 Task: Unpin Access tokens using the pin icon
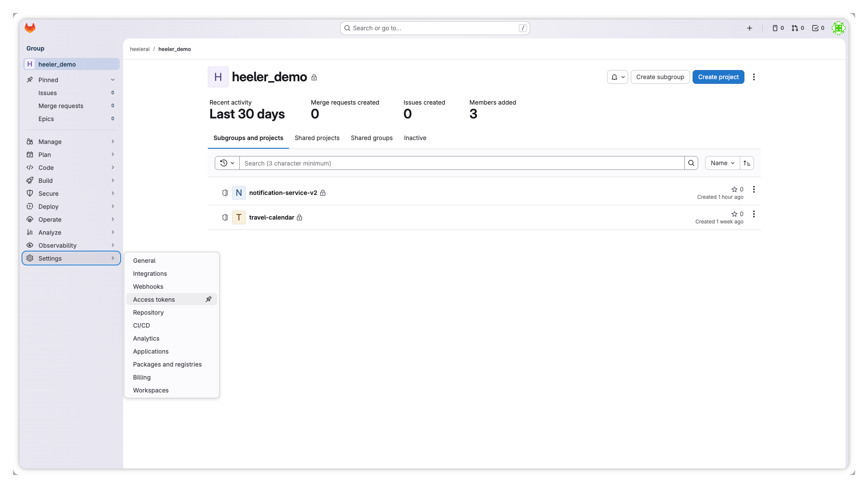(x=209, y=299)
